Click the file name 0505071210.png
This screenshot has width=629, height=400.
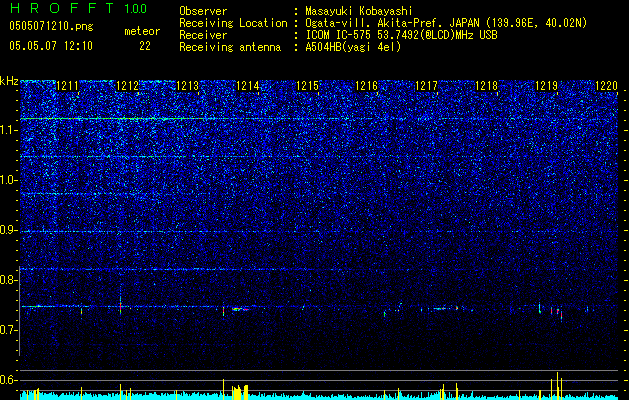click(x=51, y=26)
